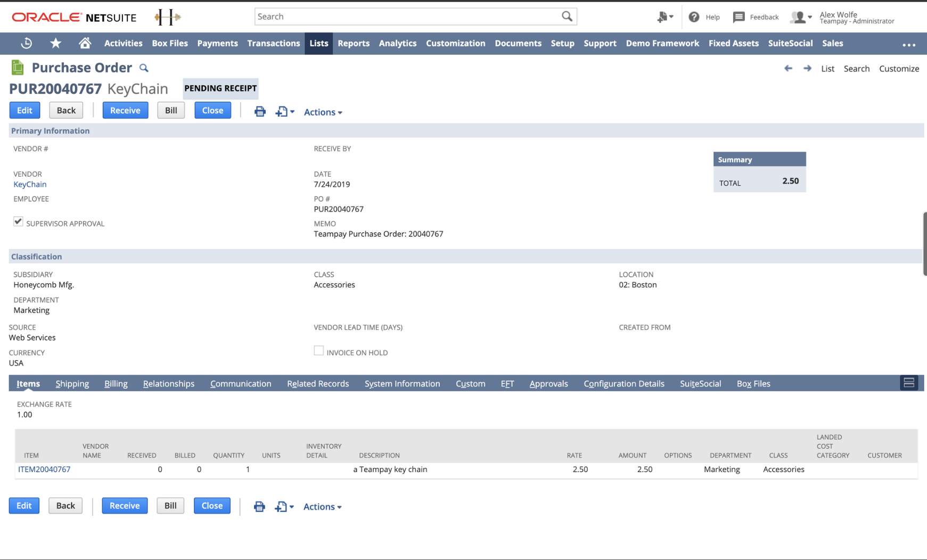Go to next record with right arrow
The height and width of the screenshot is (560, 927).
click(807, 68)
